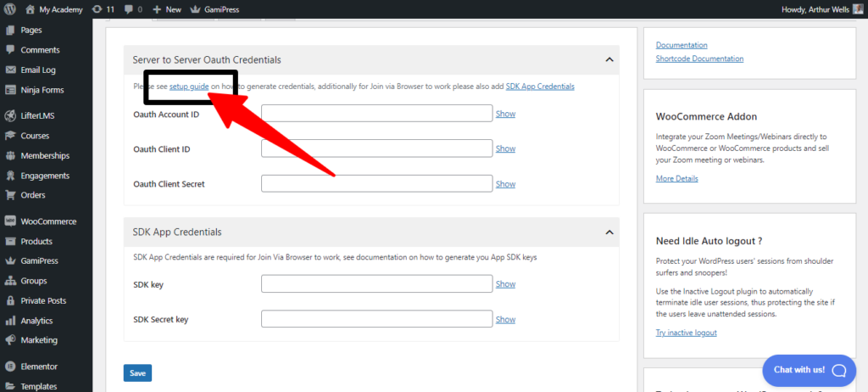Click the Orders cart icon
Image resolution: width=868 pixels, height=392 pixels.
9,195
